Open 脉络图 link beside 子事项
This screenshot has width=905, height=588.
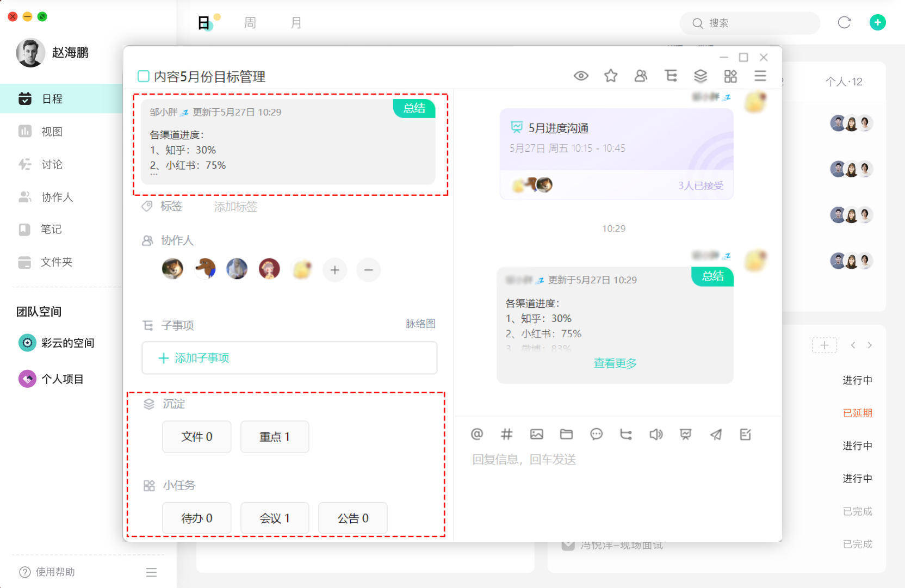click(x=420, y=324)
